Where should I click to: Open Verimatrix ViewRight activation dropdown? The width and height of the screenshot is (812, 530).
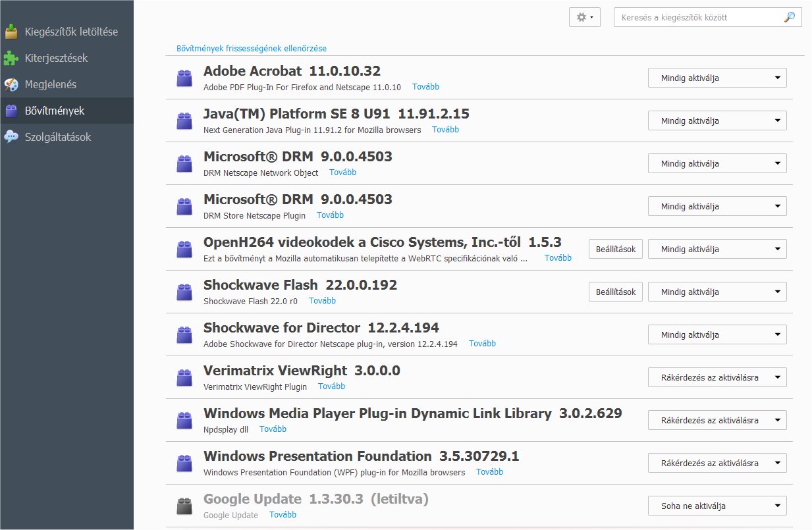click(x=717, y=377)
